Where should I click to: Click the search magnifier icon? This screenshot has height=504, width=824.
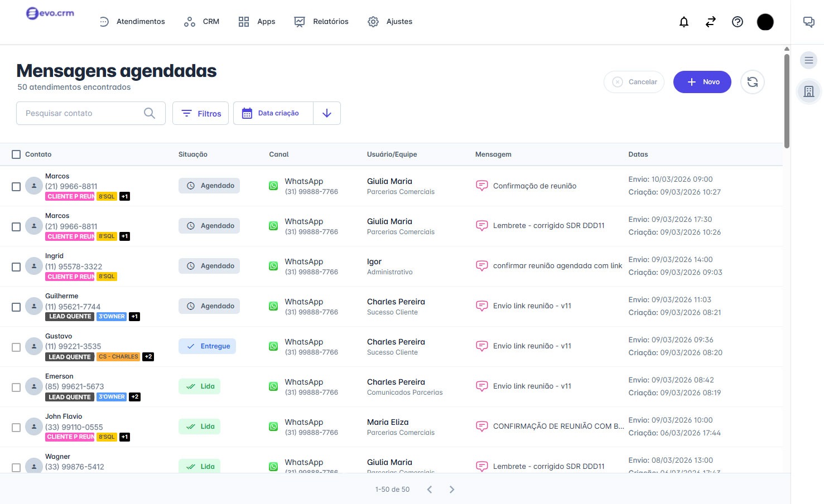(x=149, y=113)
